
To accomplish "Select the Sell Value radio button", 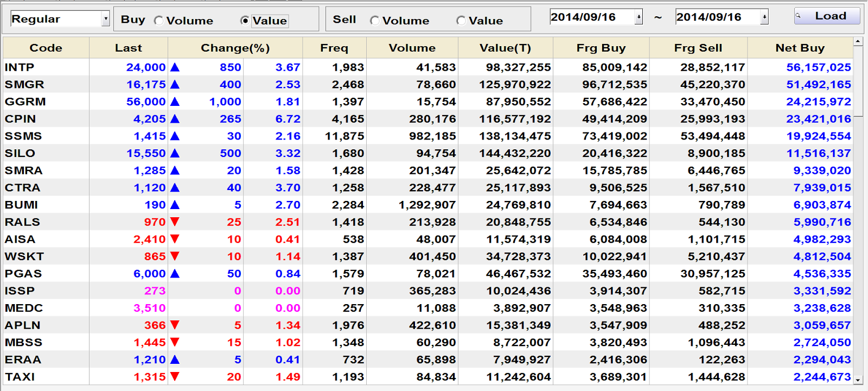I will [461, 21].
